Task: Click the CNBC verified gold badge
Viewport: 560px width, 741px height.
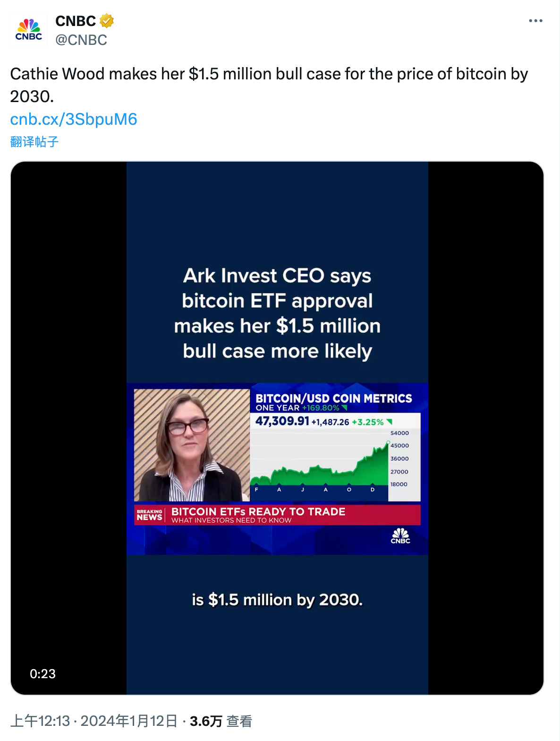Action: (107, 21)
